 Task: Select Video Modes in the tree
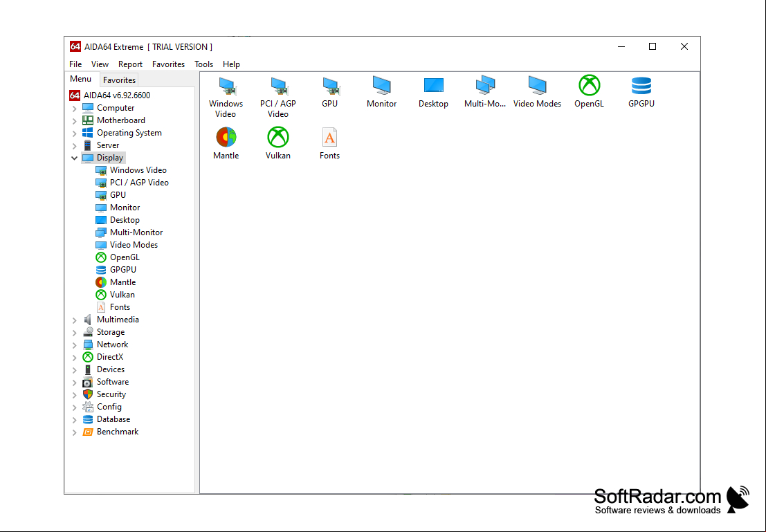pyautogui.click(x=127, y=245)
